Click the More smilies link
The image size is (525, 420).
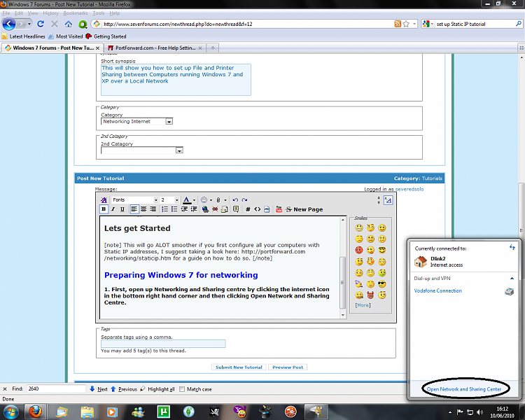click(363, 305)
